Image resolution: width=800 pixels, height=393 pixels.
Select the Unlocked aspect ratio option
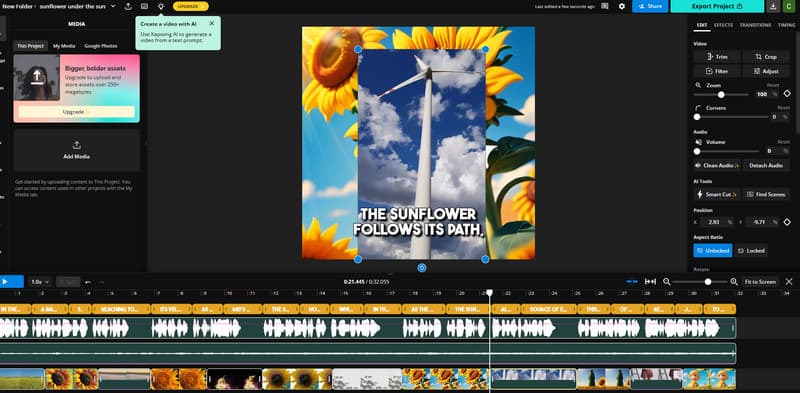coord(713,251)
